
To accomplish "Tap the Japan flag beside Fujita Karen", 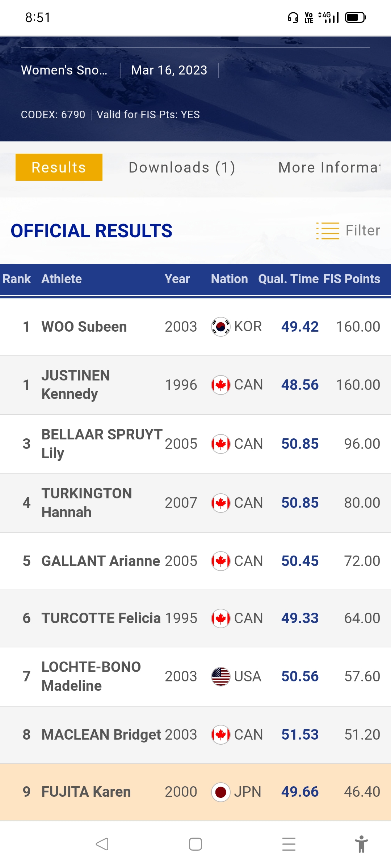I will pos(220,792).
